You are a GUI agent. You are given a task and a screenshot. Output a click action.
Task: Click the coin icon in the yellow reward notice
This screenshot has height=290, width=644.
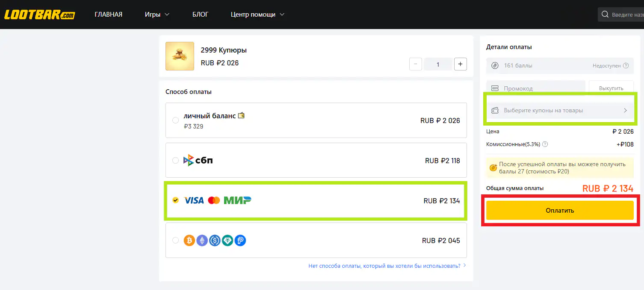[x=493, y=168]
